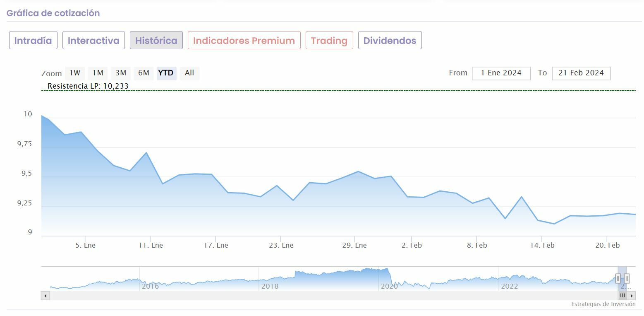Click the From date field

[501, 73]
